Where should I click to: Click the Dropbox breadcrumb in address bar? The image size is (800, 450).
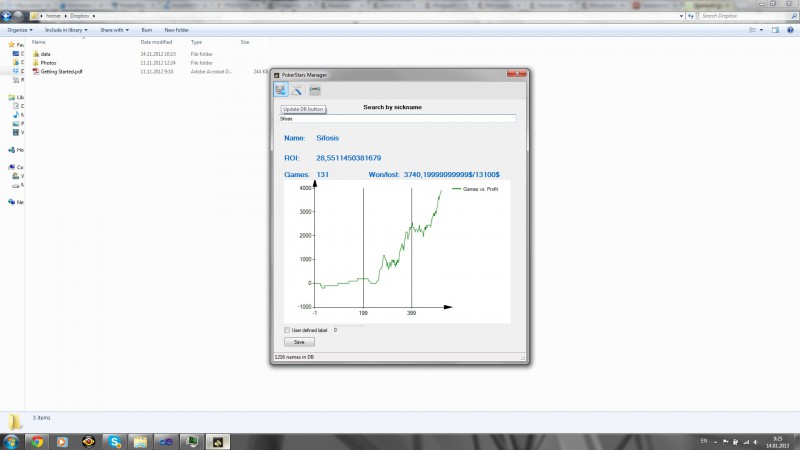click(80, 16)
